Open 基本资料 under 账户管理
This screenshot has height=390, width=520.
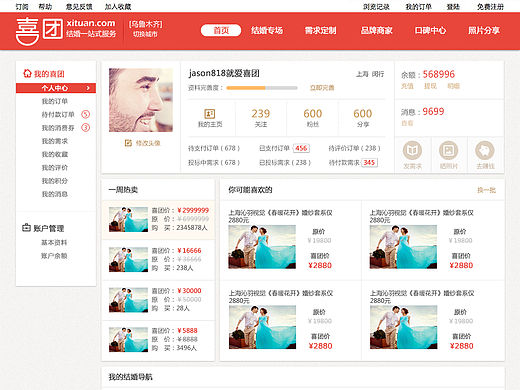pyautogui.click(x=54, y=242)
